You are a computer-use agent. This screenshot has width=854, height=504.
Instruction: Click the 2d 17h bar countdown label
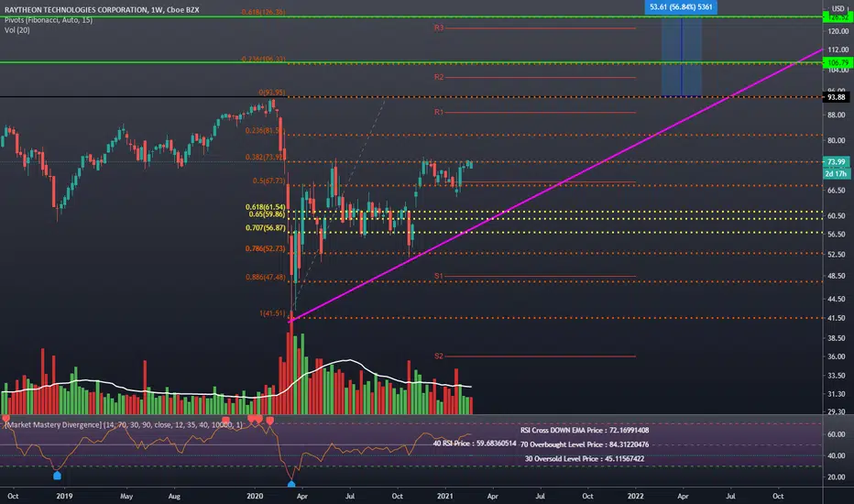(836, 173)
